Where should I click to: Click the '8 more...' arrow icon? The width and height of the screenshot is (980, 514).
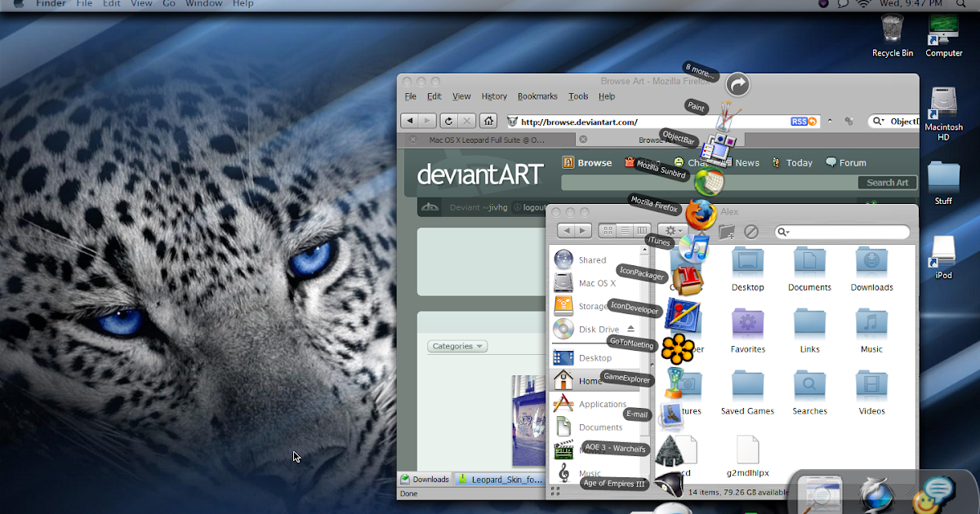[737, 84]
